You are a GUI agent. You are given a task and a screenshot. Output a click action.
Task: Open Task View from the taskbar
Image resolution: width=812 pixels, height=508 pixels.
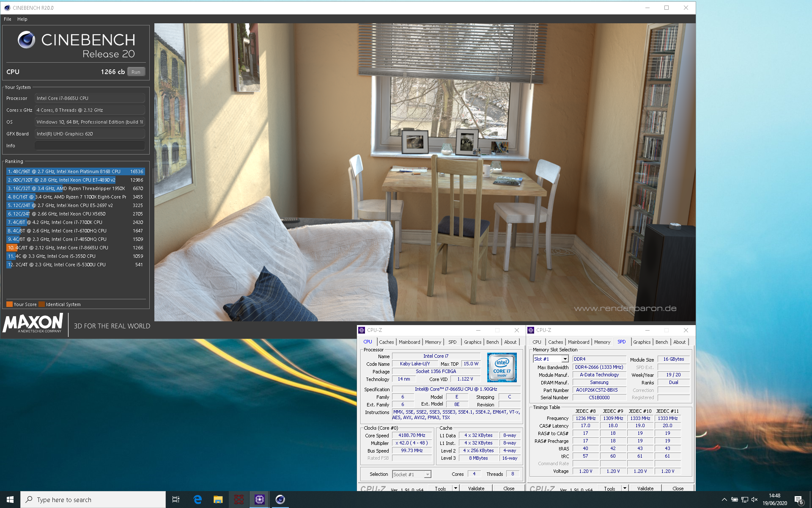pyautogui.click(x=176, y=500)
